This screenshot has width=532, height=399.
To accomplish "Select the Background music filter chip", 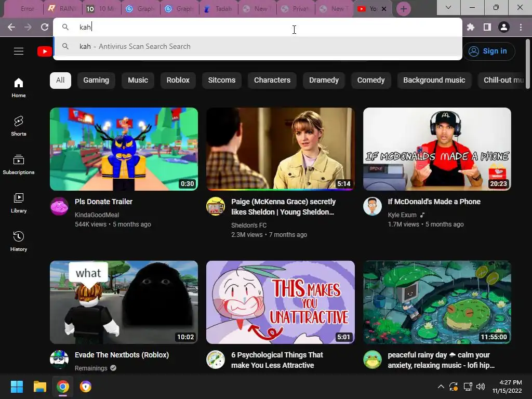I will tap(434, 81).
